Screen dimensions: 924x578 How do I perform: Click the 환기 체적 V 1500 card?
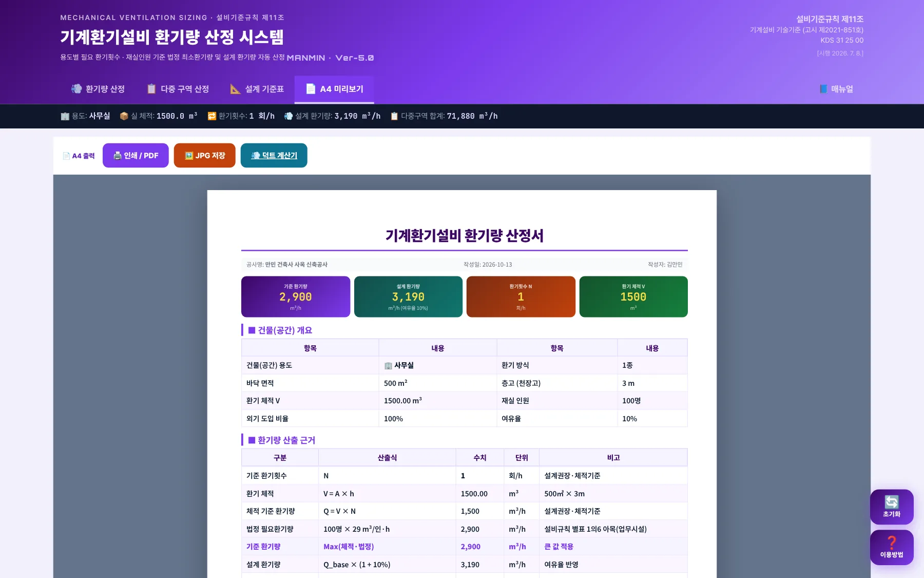(x=633, y=296)
